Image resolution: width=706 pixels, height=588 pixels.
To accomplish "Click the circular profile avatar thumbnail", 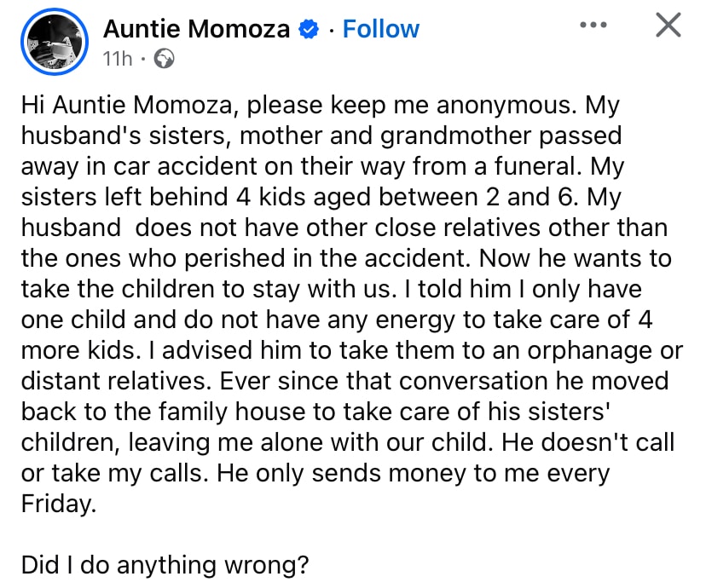I will (54, 41).
